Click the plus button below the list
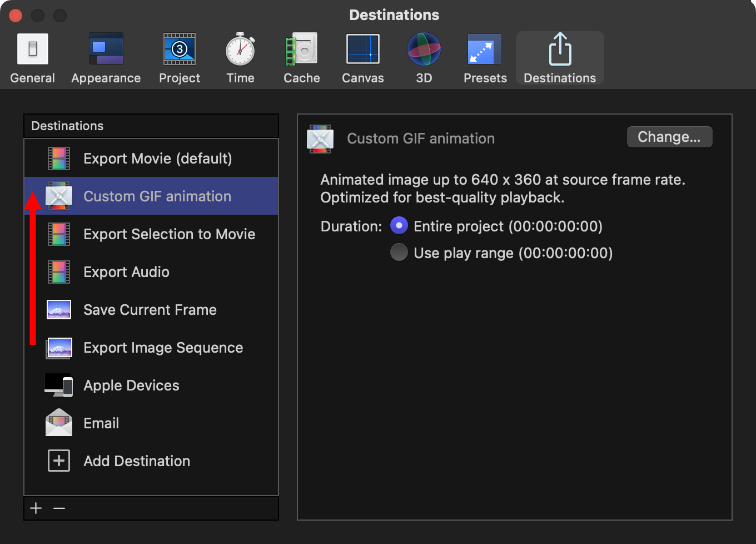 pos(36,508)
